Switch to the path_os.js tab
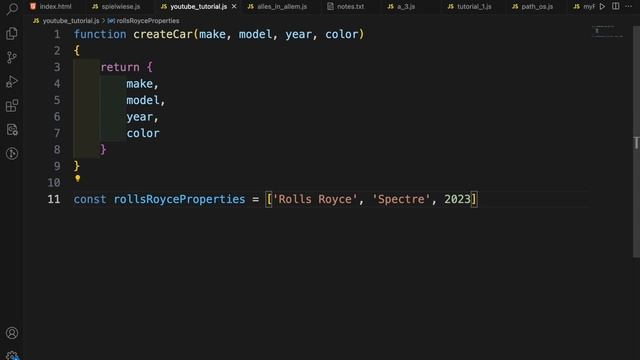The height and width of the screenshot is (360, 640). click(533, 7)
